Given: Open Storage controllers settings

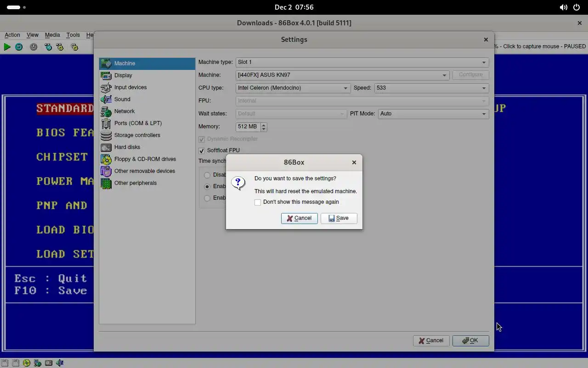Looking at the screenshot, I should coord(147,135).
